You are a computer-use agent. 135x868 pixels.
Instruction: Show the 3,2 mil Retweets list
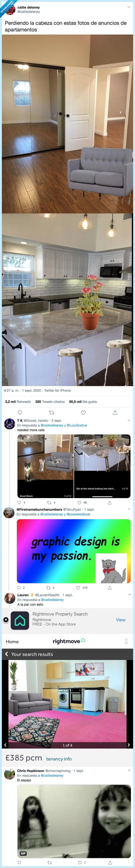pos(18,401)
